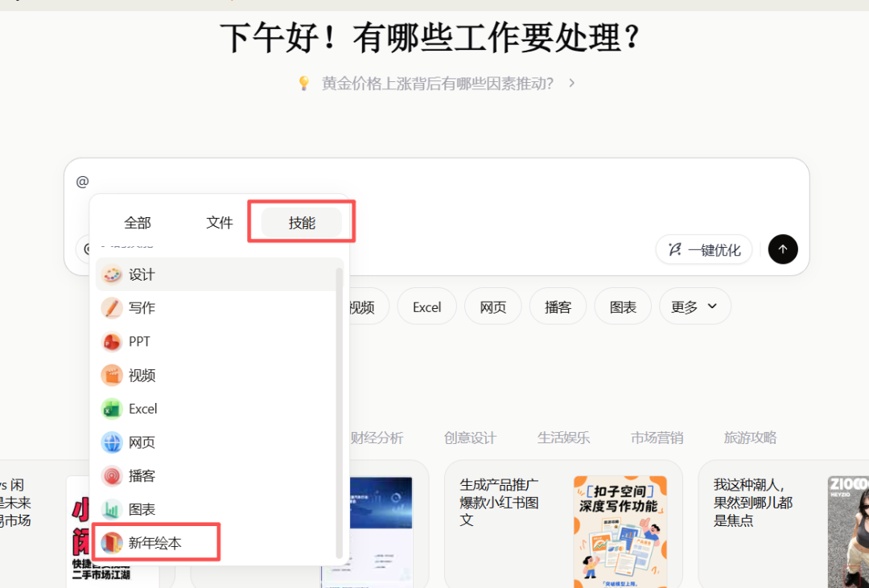869x588 pixels.
Task: Select the 播客 chip below the input
Action: coord(558,306)
